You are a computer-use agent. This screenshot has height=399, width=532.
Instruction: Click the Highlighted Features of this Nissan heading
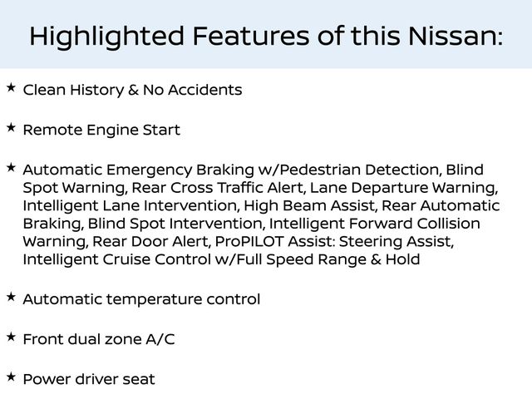click(266, 37)
